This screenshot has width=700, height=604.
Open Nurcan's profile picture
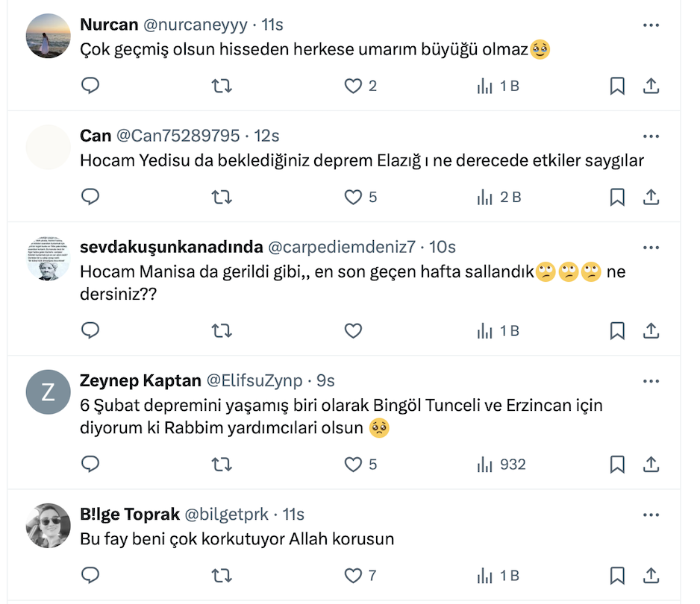(49, 36)
